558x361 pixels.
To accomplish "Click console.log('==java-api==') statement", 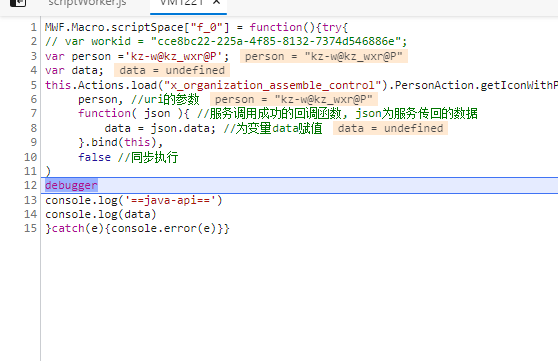I will point(134,200).
